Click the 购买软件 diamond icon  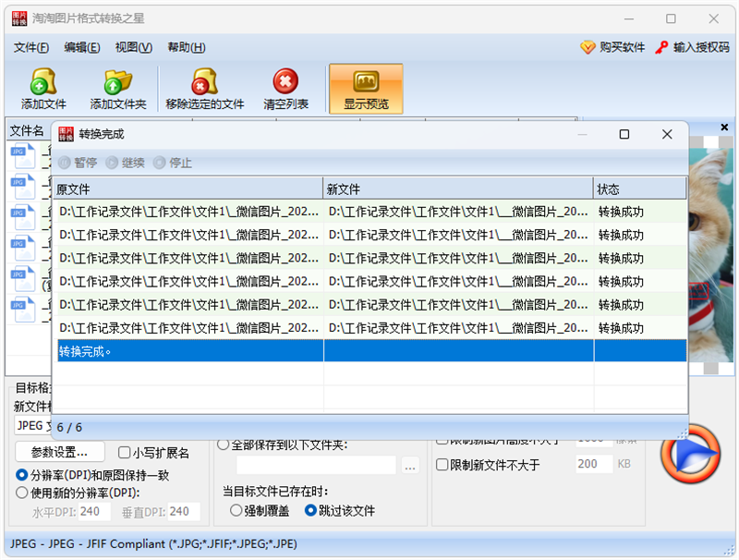pyautogui.click(x=588, y=47)
